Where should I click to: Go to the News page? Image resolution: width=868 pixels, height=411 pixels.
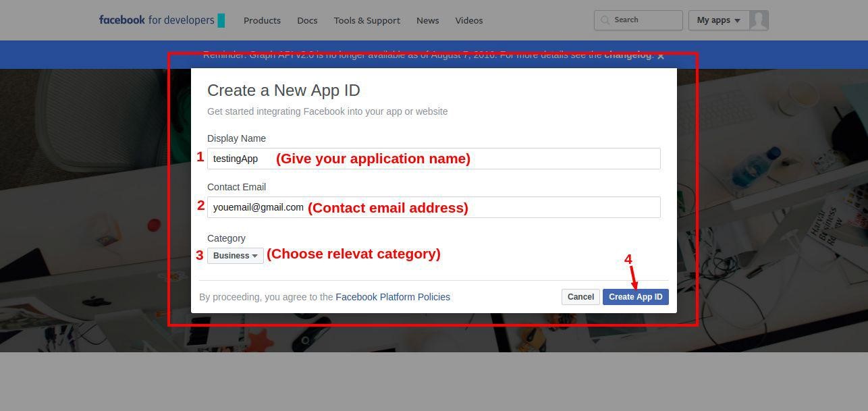pyautogui.click(x=428, y=20)
